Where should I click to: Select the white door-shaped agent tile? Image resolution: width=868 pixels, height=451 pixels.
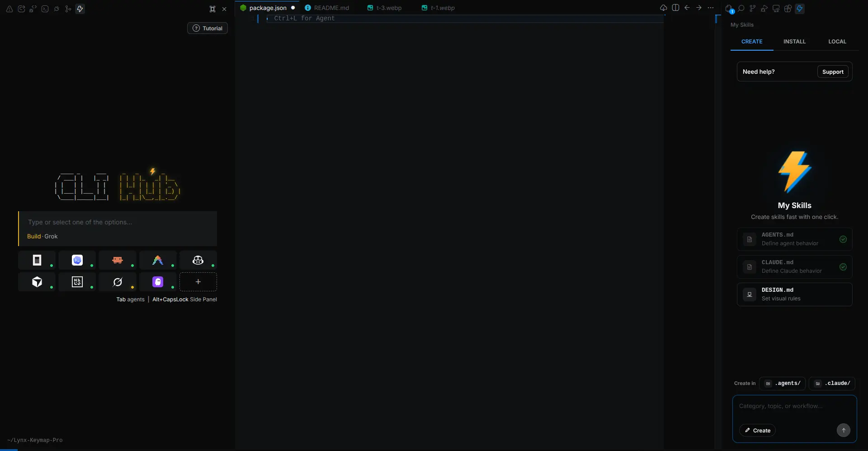37,260
